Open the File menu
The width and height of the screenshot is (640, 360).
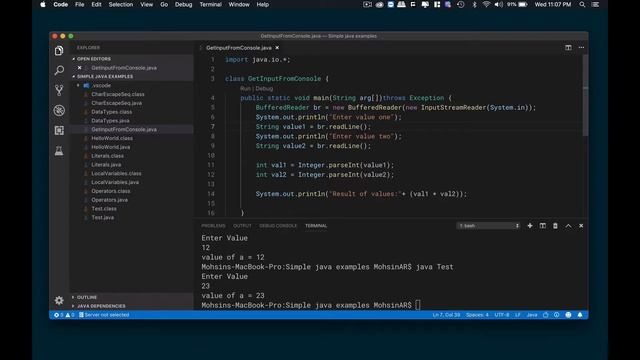pyautogui.click(x=80, y=4)
